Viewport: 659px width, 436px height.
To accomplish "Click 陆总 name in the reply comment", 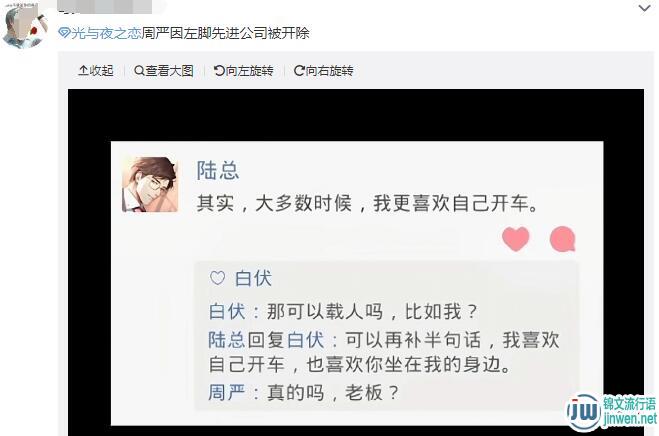I will [x=227, y=340].
